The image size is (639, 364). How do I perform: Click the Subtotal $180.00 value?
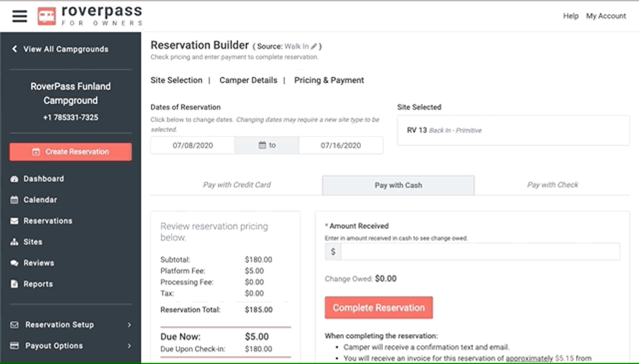pyautogui.click(x=258, y=260)
